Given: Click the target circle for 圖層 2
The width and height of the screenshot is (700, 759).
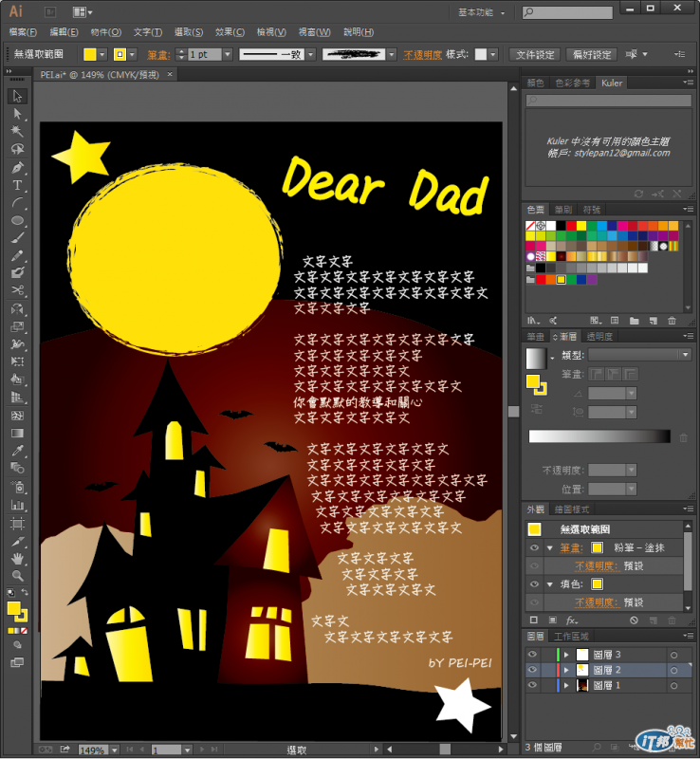Looking at the screenshot, I should coord(673,670).
